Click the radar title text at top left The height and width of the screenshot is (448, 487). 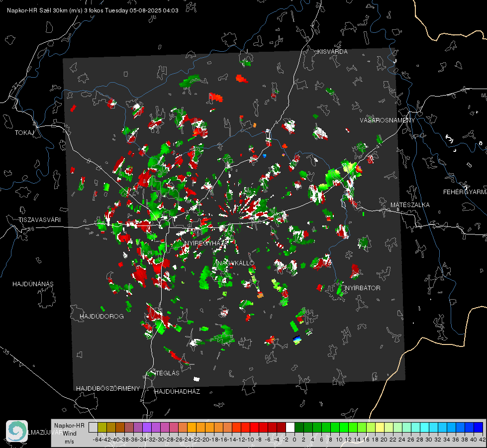(93, 10)
